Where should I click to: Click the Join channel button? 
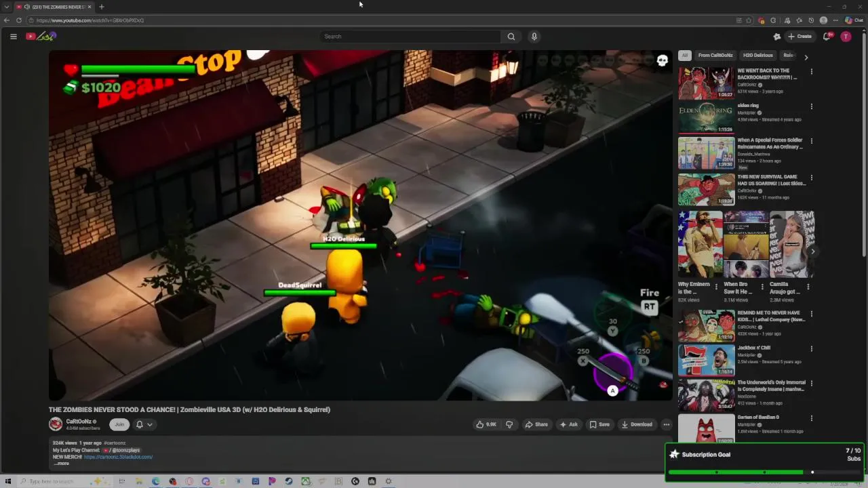point(119,424)
